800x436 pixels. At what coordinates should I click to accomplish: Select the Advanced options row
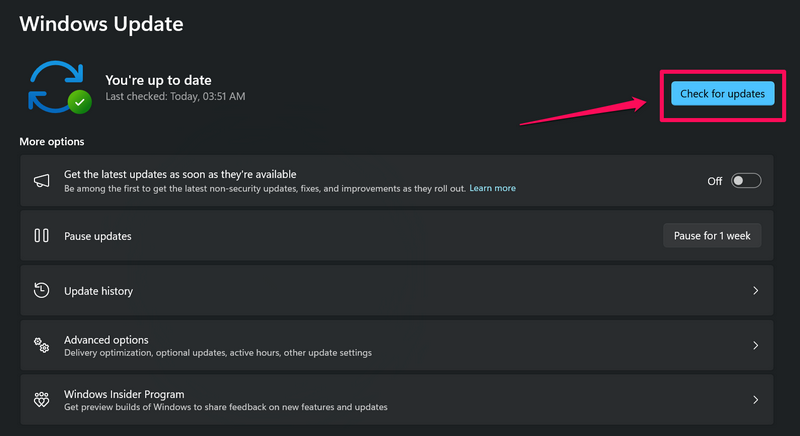point(400,346)
